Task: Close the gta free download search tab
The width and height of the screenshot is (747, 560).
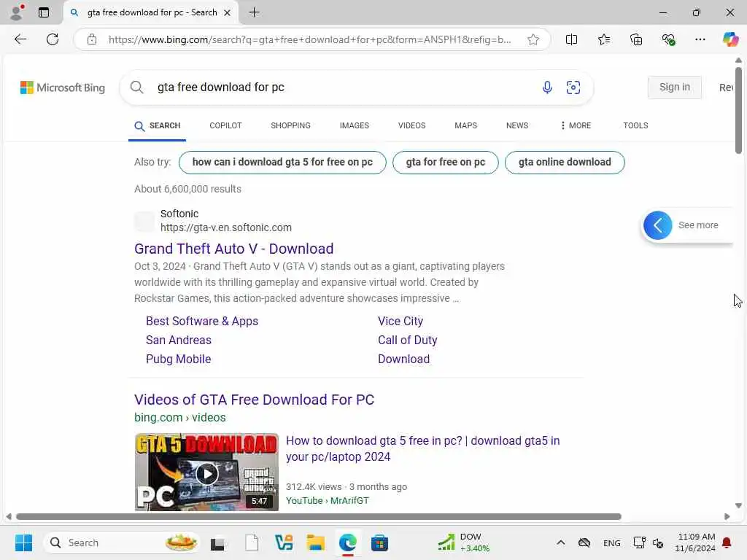Action: click(228, 13)
